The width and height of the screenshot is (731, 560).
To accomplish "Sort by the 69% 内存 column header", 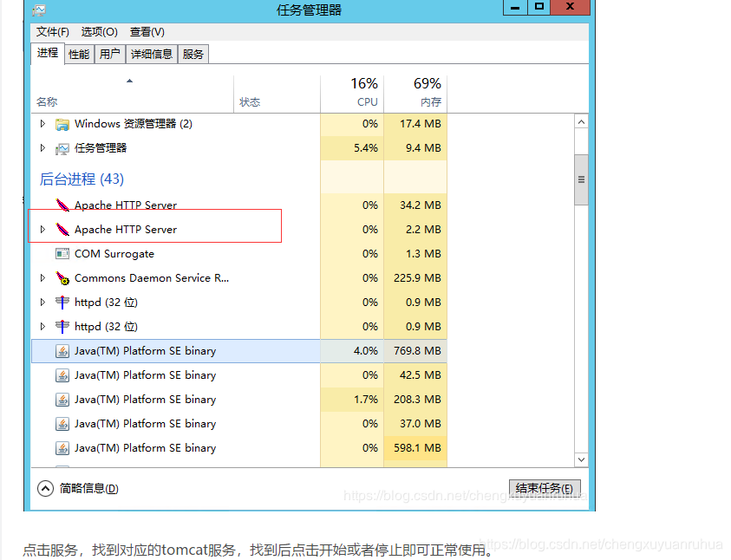I will [x=415, y=94].
